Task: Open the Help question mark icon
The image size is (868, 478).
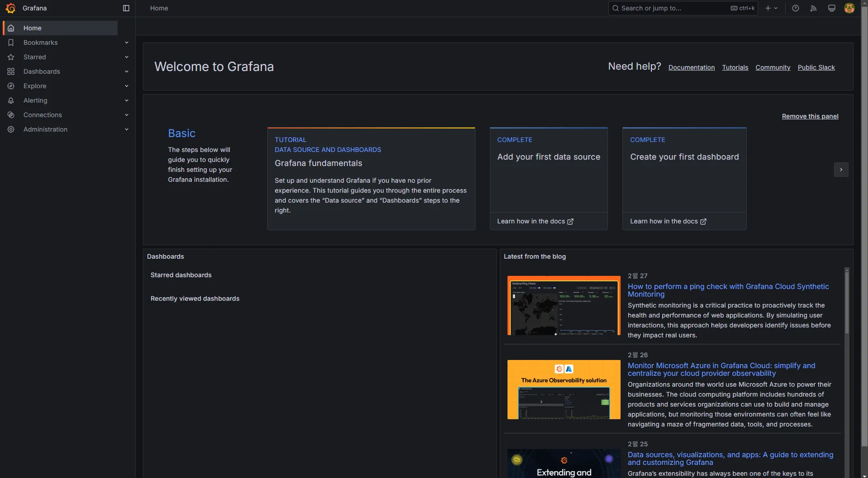Action: pos(796,8)
